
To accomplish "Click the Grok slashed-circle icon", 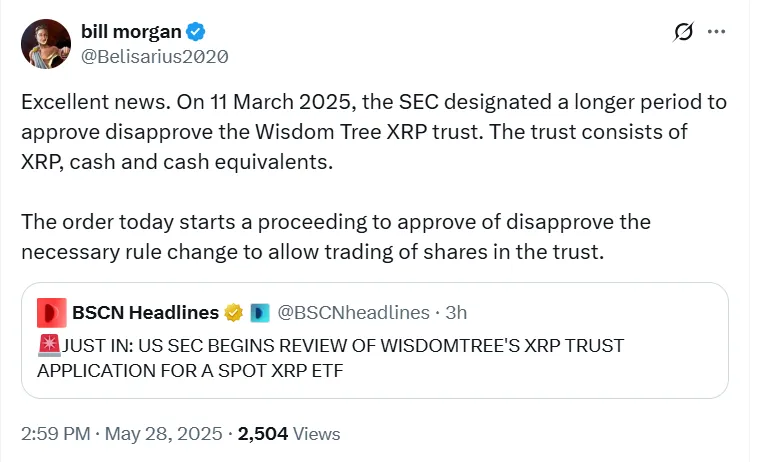I will coord(684,32).
